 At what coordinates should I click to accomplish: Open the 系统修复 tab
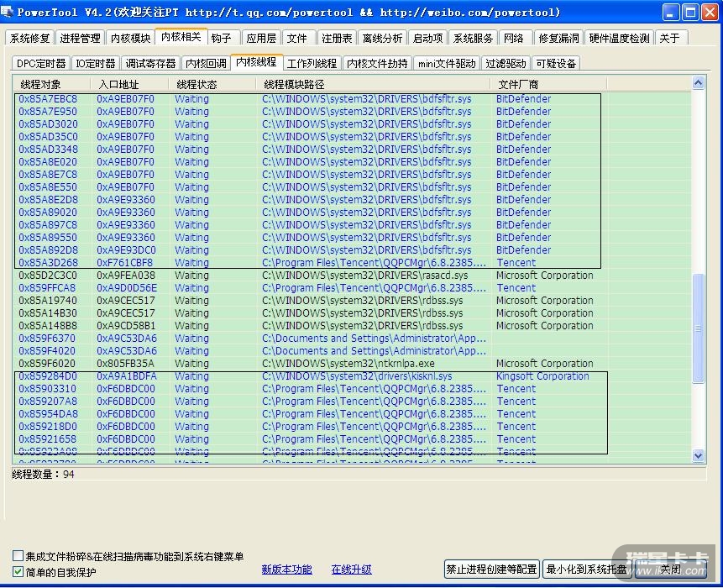[x=30, y=39]
